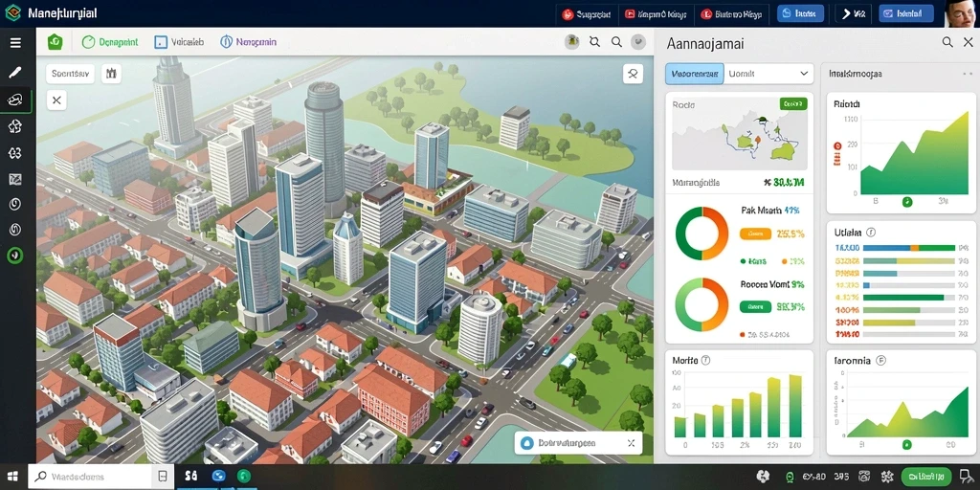The image size is (980, 490).
Task: Click the info icon beside Morite heading
Action: coord(705,360)
